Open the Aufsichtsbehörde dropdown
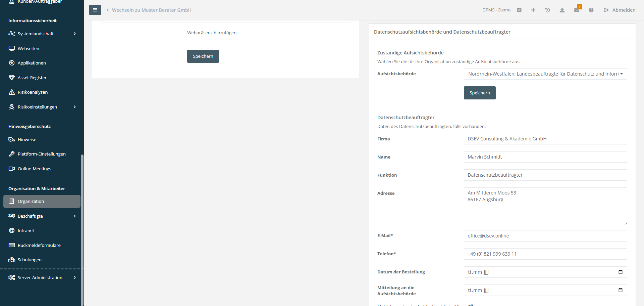644x306 pixels. click(545, 74)
